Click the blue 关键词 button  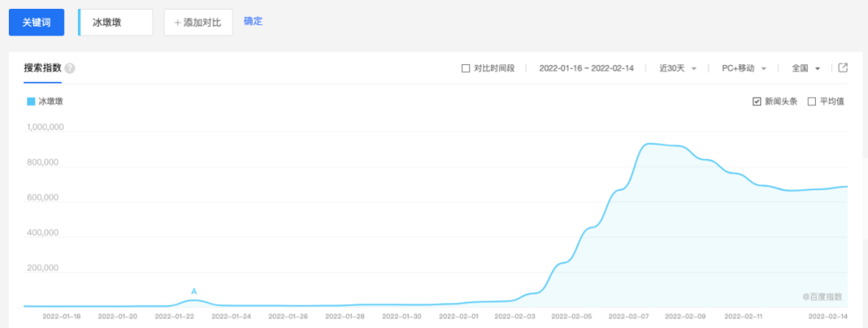tap(36, 23)
